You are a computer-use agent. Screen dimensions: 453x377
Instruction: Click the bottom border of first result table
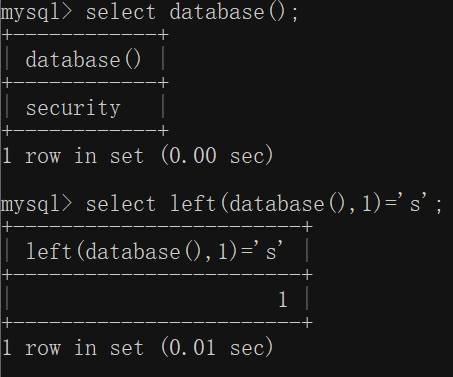point(85,130)
